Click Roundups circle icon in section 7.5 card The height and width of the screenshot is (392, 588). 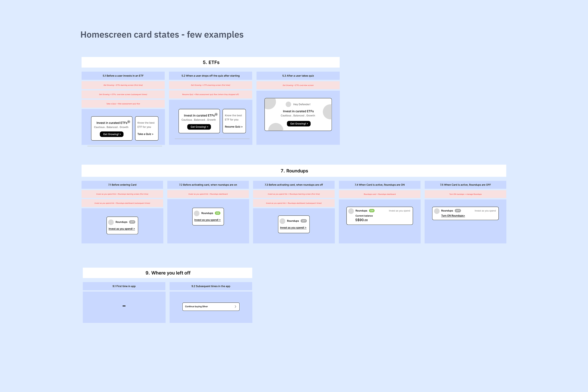pyautogui.click(x=437, y=211)
